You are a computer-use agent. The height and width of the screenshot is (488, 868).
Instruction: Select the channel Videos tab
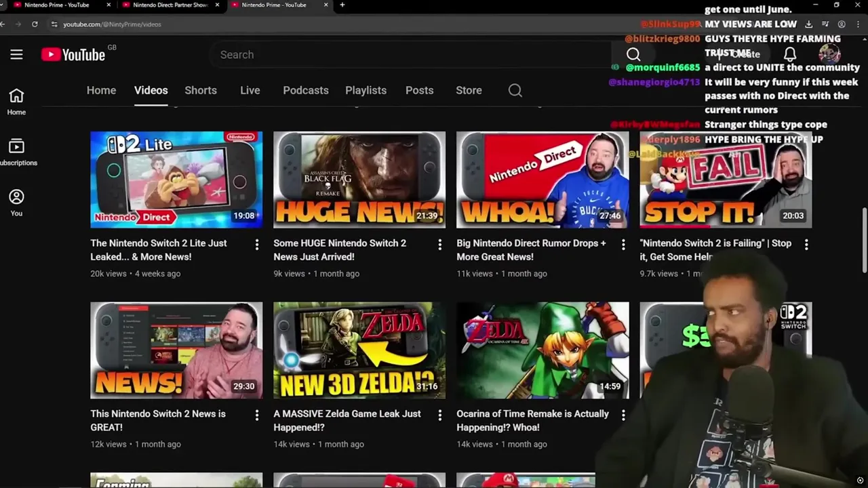(x=151, y=90)
